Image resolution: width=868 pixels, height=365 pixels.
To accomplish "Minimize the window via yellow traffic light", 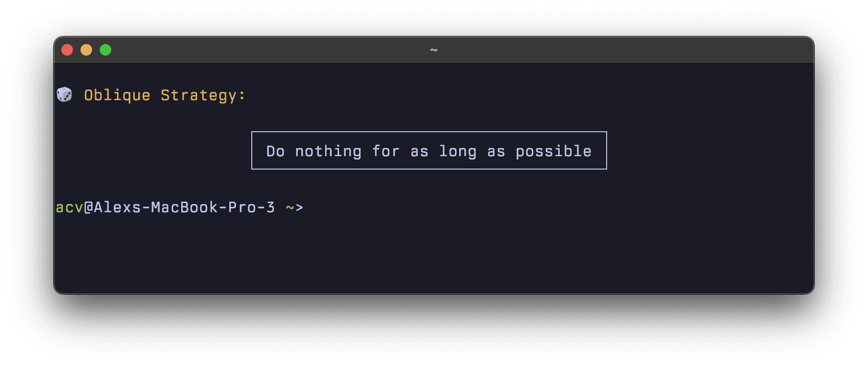I will tap(86, 49).
